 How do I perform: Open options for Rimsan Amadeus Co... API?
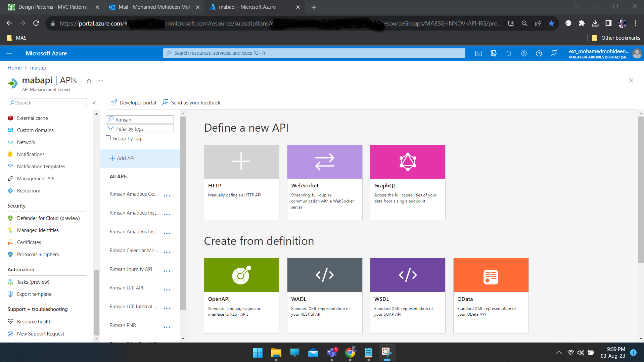(x=167, y=196)
